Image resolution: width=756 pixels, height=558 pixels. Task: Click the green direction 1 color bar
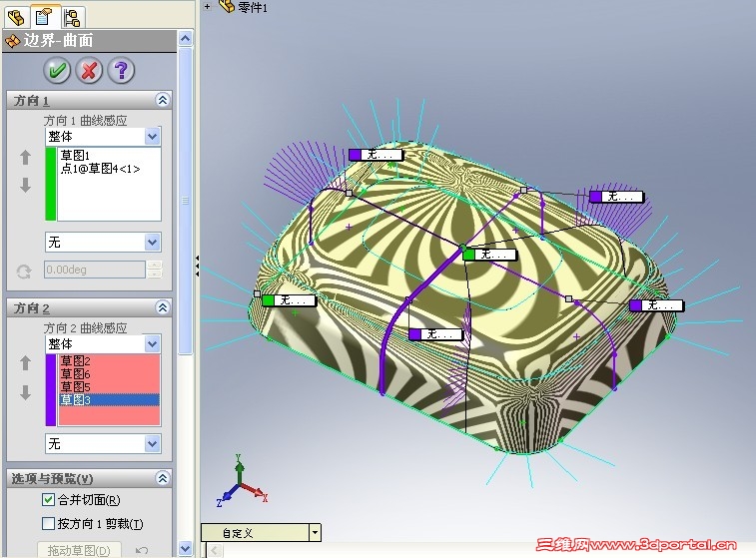click(51, 184)
